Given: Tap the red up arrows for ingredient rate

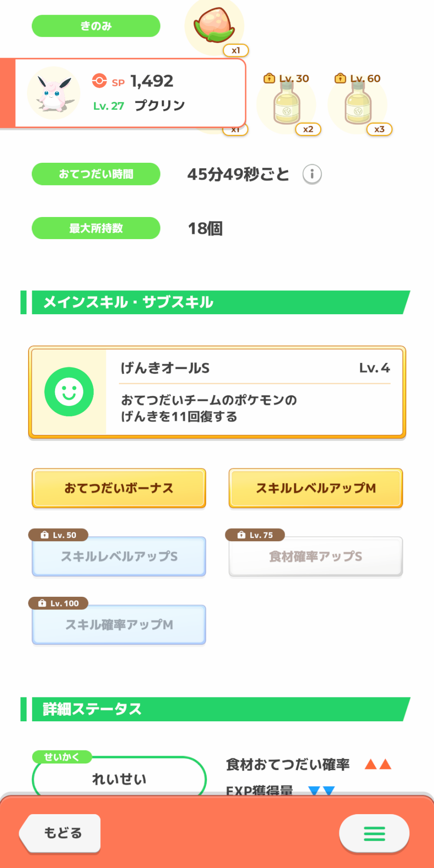Looking at the screenshot, I should tap(378, 764).
